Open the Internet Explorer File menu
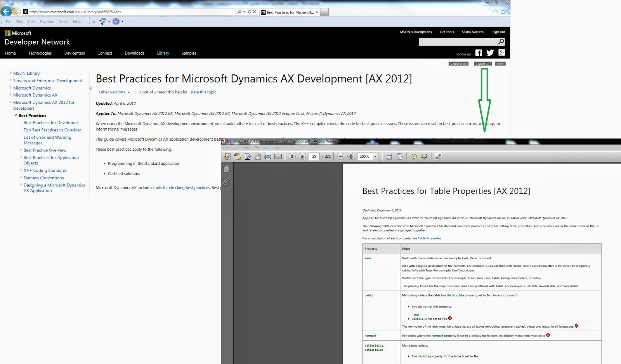621x364 pixels. (9, 22)
